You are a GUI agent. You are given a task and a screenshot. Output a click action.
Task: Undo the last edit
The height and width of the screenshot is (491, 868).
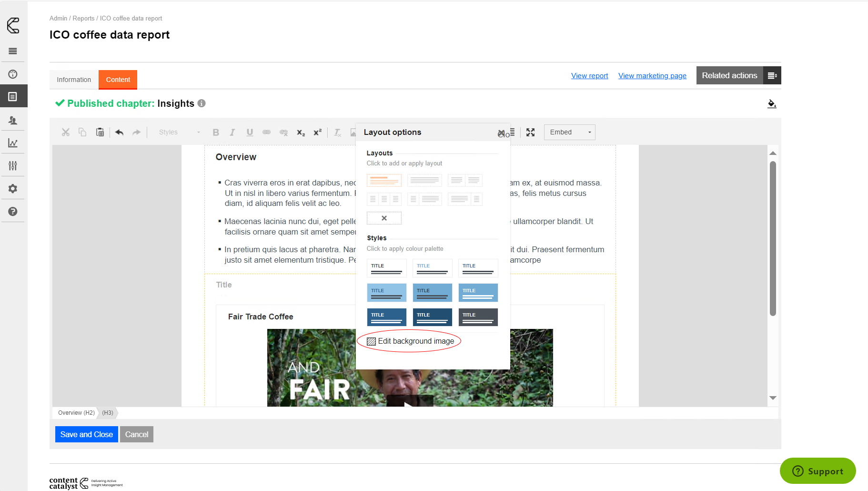click(x=119, y=132)
